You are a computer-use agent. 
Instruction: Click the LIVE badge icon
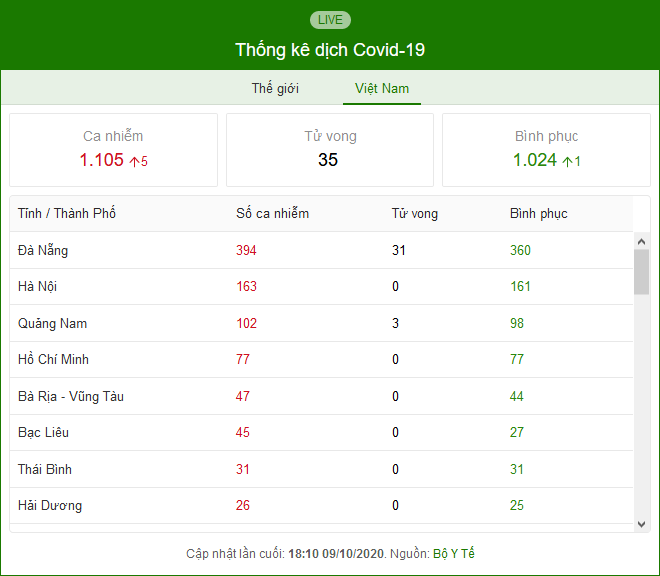[330, 20]
